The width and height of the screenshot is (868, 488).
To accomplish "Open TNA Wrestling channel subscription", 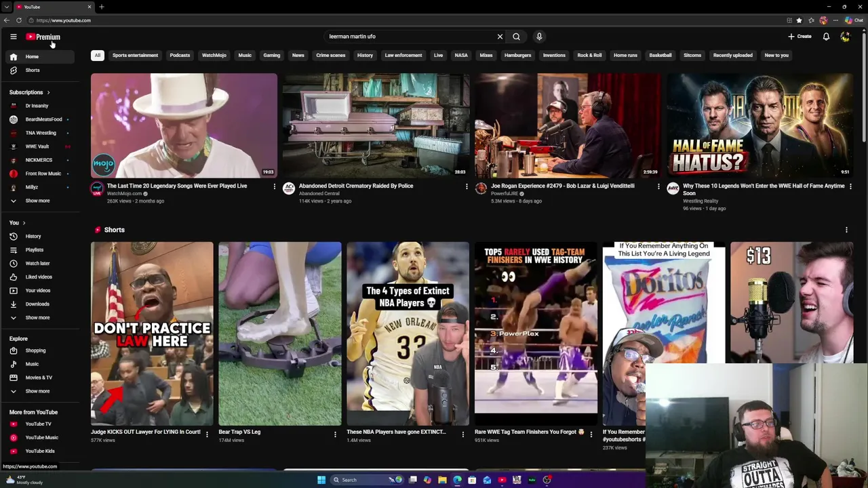I will tap(39, 133).
